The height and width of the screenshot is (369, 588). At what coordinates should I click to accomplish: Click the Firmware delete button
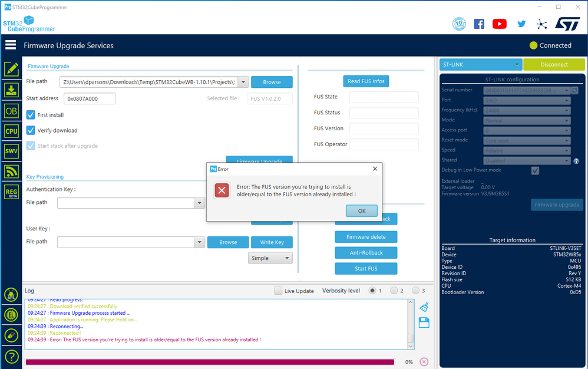[x=366, y=237]
